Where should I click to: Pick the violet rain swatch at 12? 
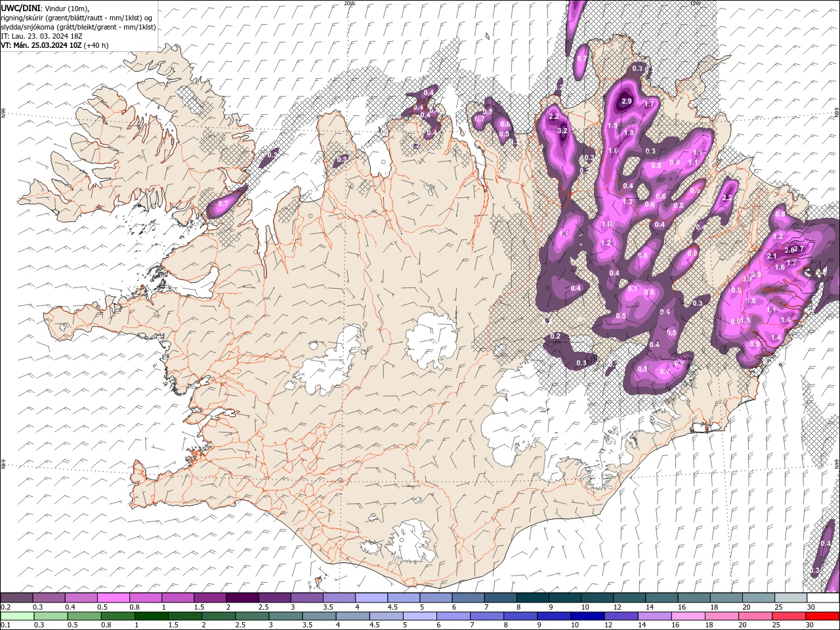(621, 616)
